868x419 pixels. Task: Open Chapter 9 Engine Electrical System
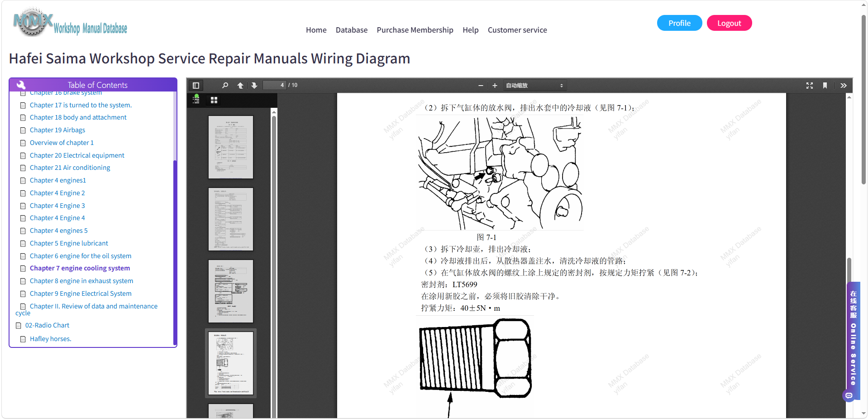point(81,294)
